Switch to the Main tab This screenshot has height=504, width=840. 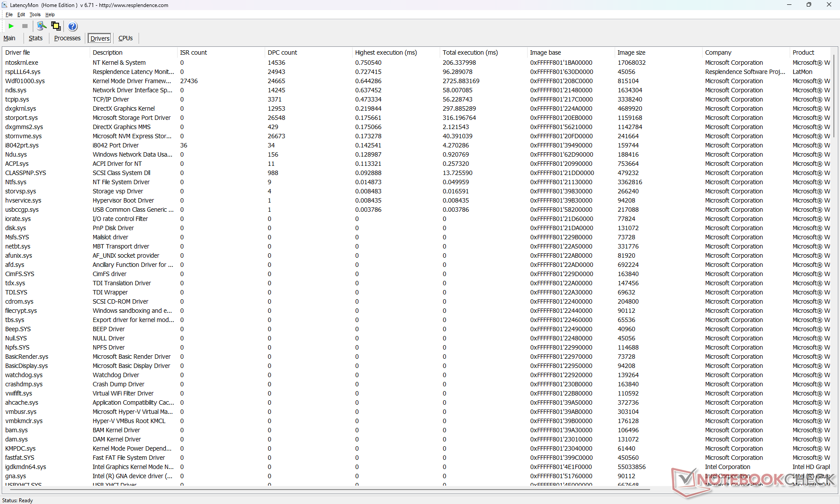coord(10,38)
